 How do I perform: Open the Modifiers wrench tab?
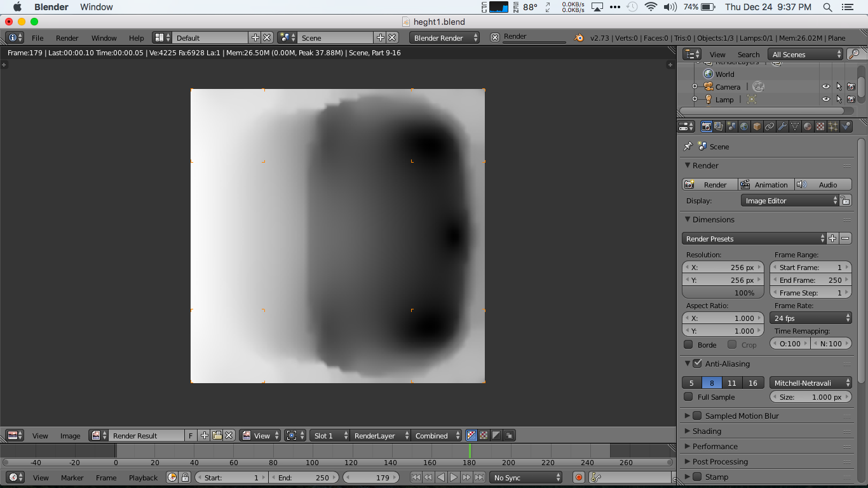click(782, 126)
